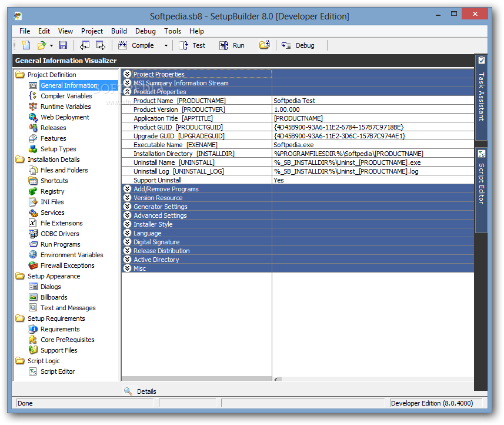504x425 pixels.
Task: Open the File menu
Action: (25, 31)
